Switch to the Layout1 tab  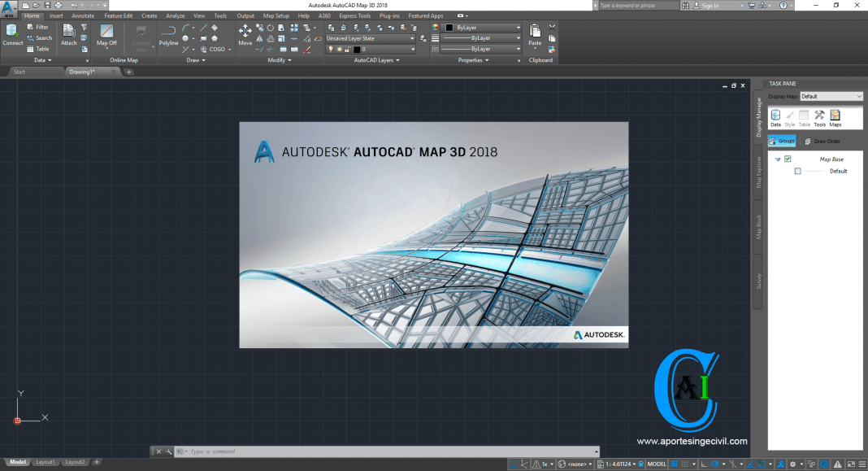46,462
